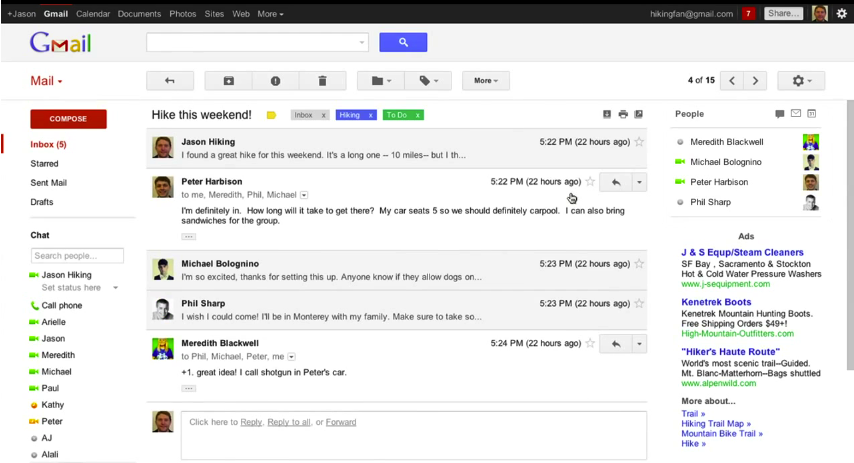Image resolution: width=854 pixels, height=463 pixels.
Task: Open the More actions dropdown
Action: click(486, 81)
